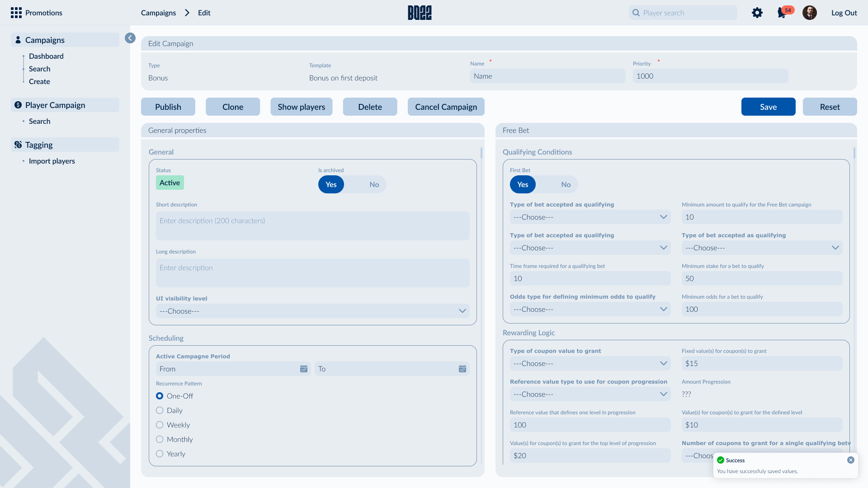The image size is (868, 488).
Task: Collapse the sidebar with the arrow button
Action: click(130, 38)
